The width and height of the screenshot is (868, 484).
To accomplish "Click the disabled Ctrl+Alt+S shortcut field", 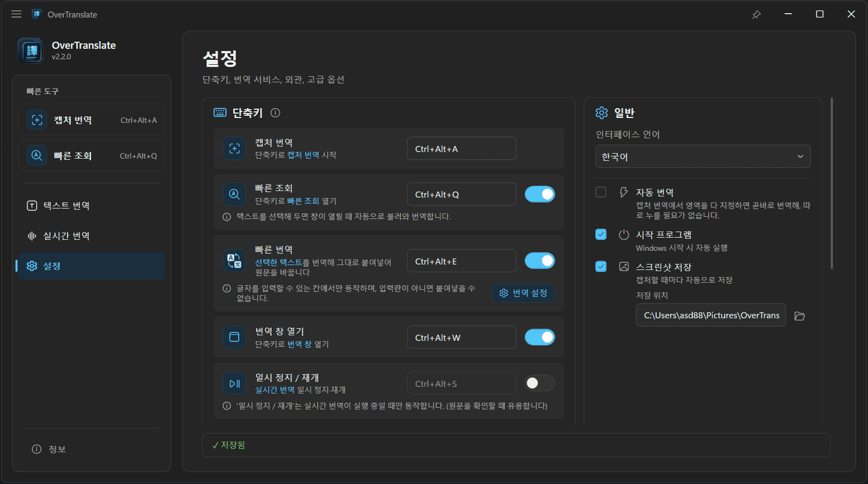I will (x=461, y=384).
